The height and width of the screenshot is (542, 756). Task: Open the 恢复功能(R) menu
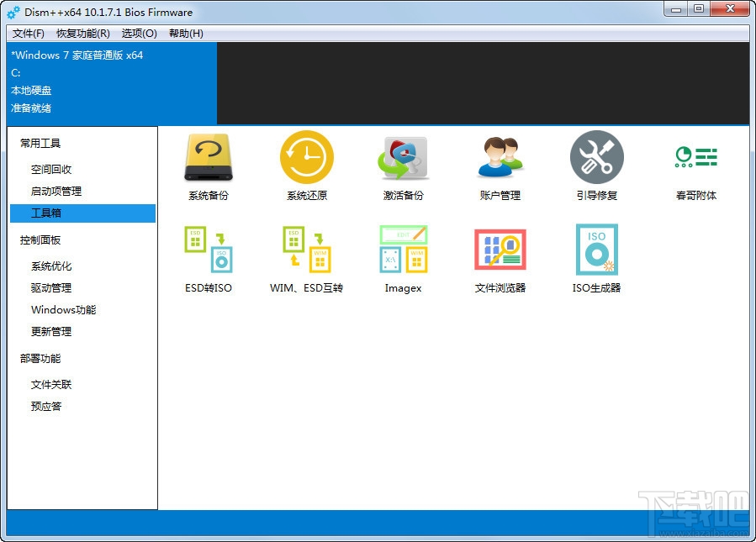(83, 34)
